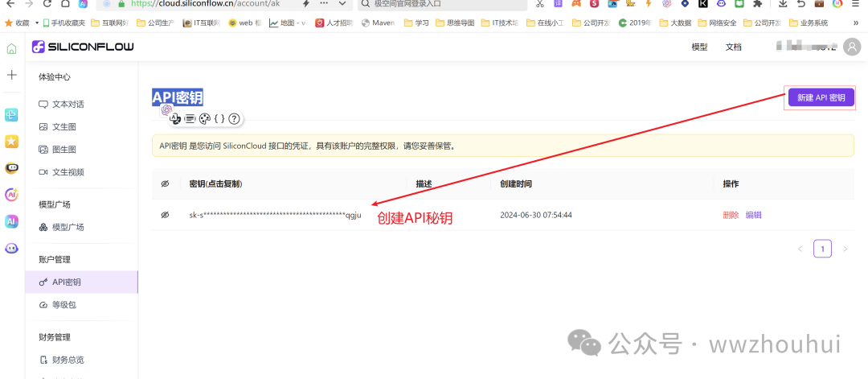The image size is (868, 379).
Task: Select pagination page 1
Action: pyautogui.click(x=823, y=249)
